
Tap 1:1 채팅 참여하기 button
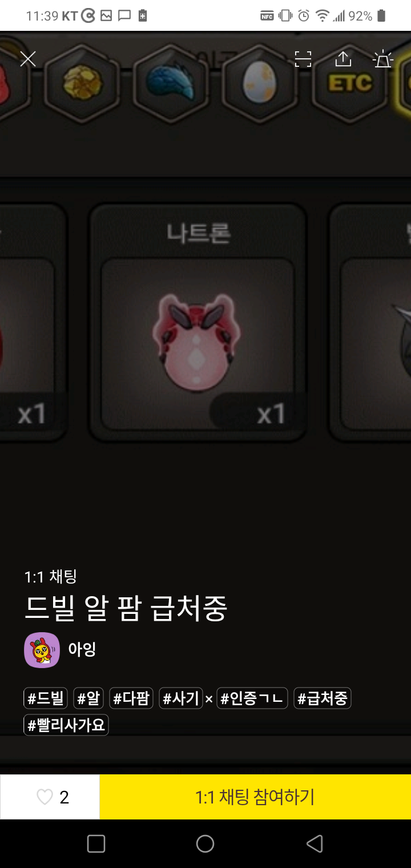click(255, 797)
